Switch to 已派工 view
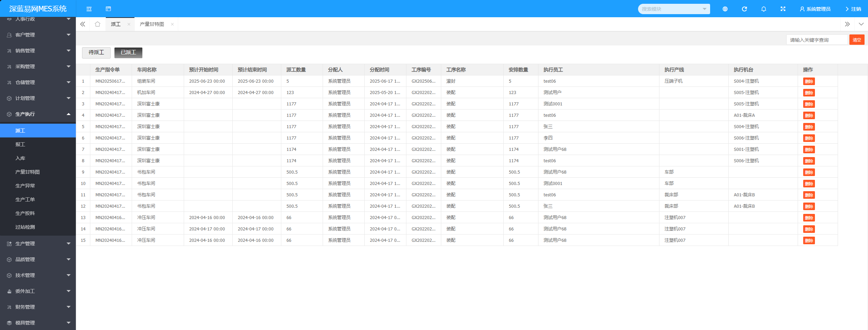 (x=128, y=52)
